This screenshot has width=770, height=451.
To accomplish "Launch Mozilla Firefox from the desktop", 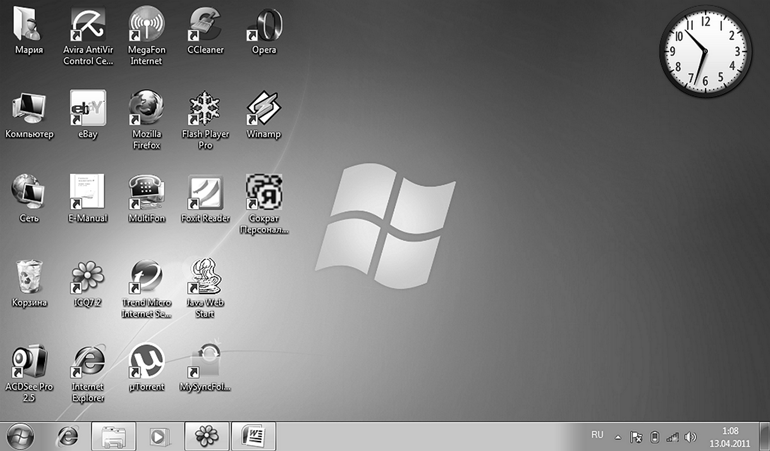I will (x=147, y=108).
